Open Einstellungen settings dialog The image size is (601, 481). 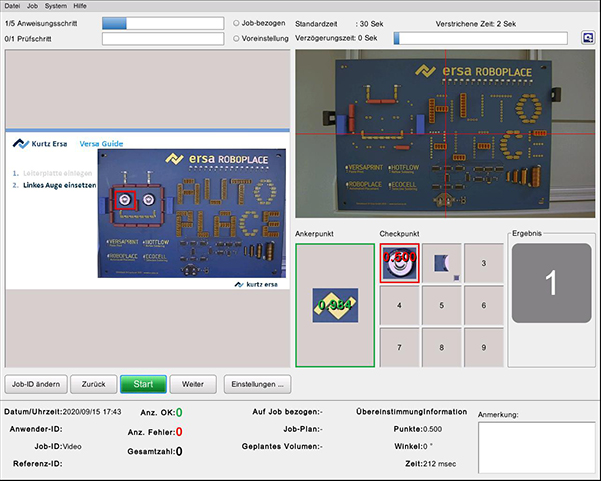tap(259, 383)
